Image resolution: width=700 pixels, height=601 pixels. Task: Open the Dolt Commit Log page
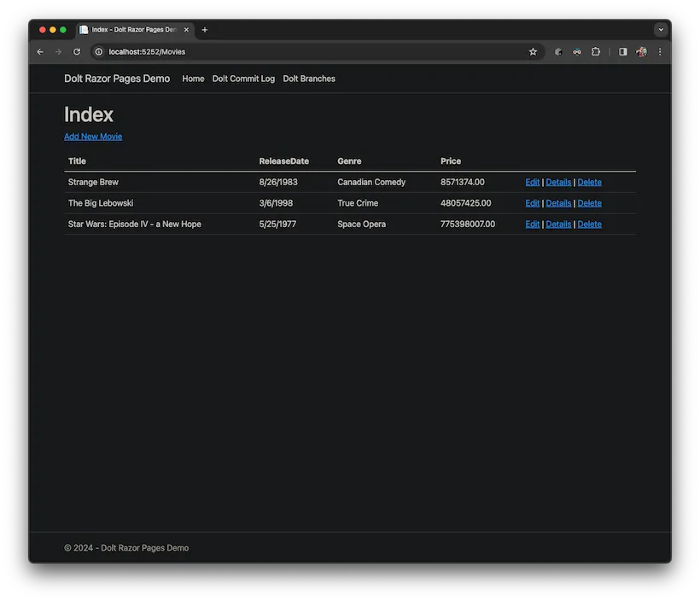pos(243,79)
